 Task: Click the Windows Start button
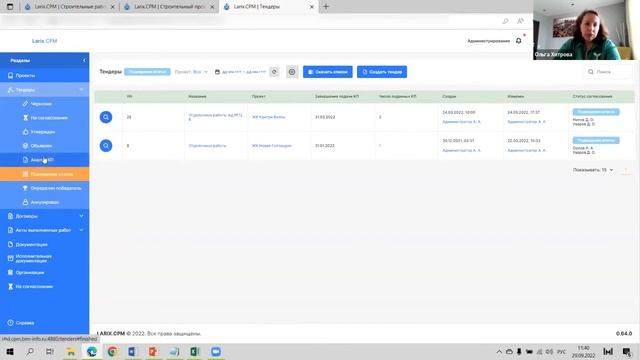coord(10,351)
